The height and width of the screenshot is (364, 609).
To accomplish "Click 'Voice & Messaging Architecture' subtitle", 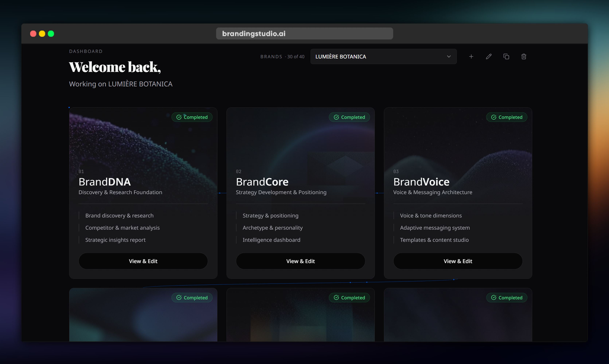I will (x=432, y=192).
